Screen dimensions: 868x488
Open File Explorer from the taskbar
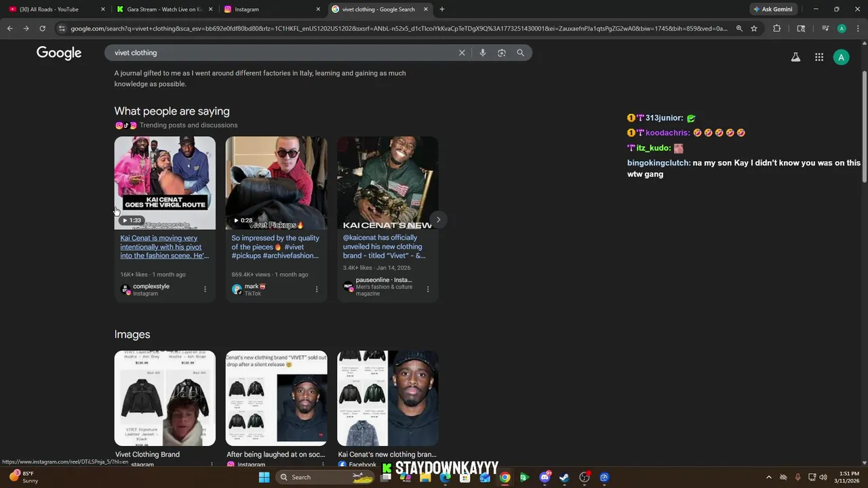(425, 477)
